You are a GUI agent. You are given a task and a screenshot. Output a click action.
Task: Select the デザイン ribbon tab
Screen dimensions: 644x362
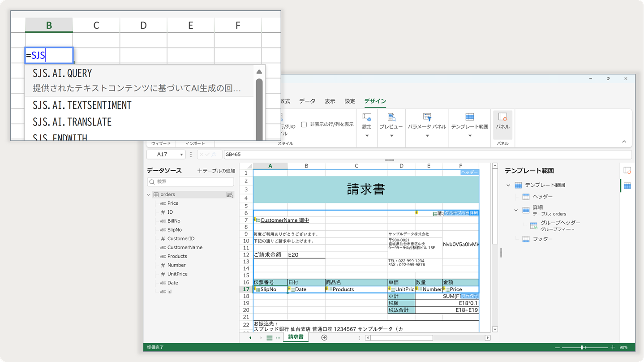pos(375,101)
